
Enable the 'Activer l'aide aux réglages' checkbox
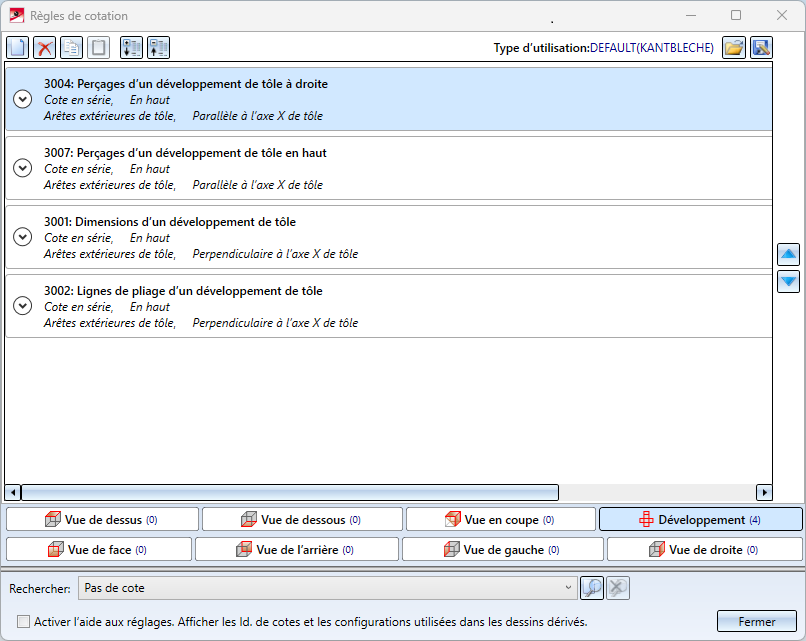click(23, 621)
